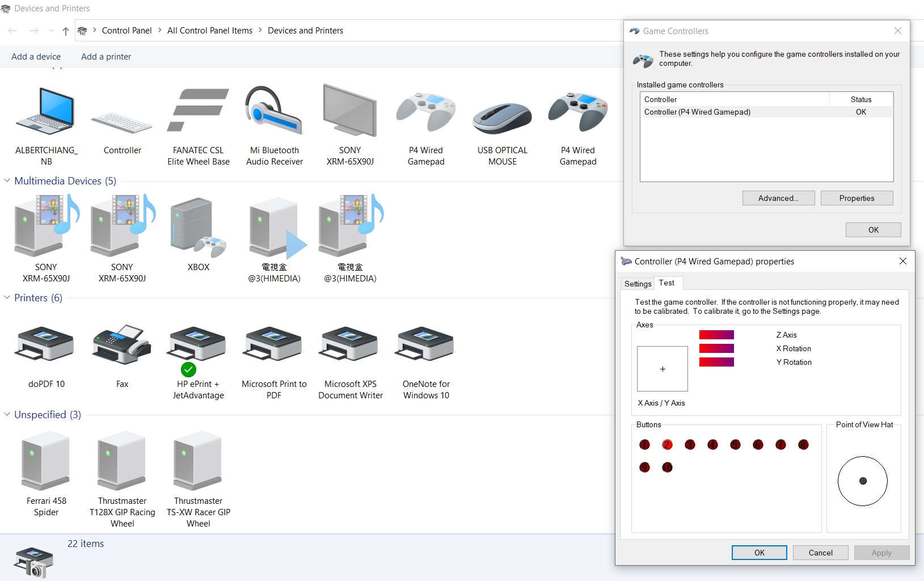
Task: Click OK in the gamepad properties dialog
Action: click(759, 553)
